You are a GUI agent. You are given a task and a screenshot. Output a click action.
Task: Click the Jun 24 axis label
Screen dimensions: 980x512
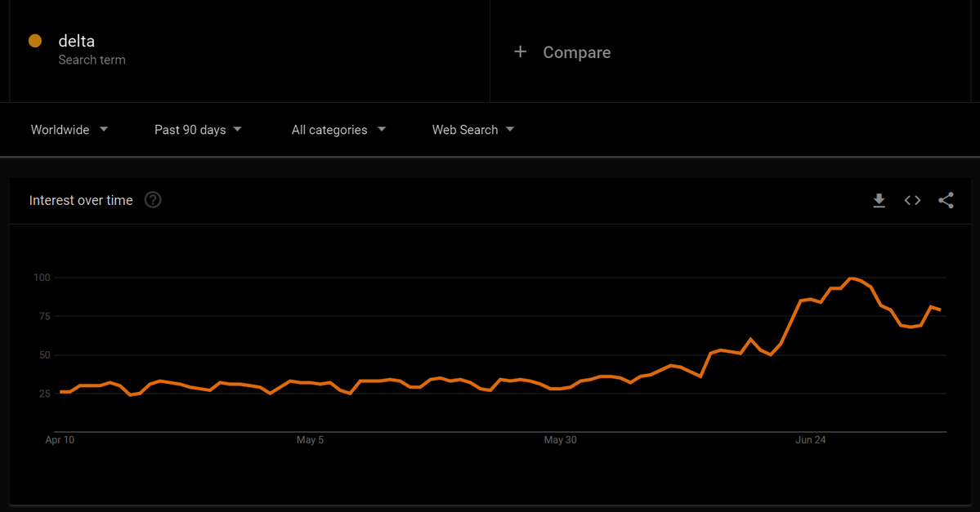pos(811,440)
